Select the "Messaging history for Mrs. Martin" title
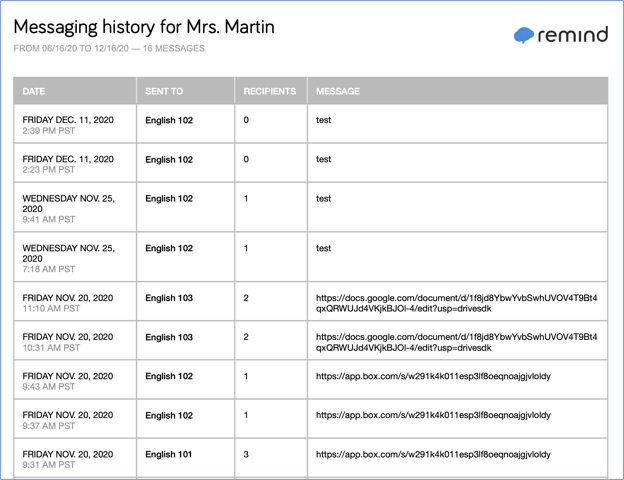 tap(144, 27)
